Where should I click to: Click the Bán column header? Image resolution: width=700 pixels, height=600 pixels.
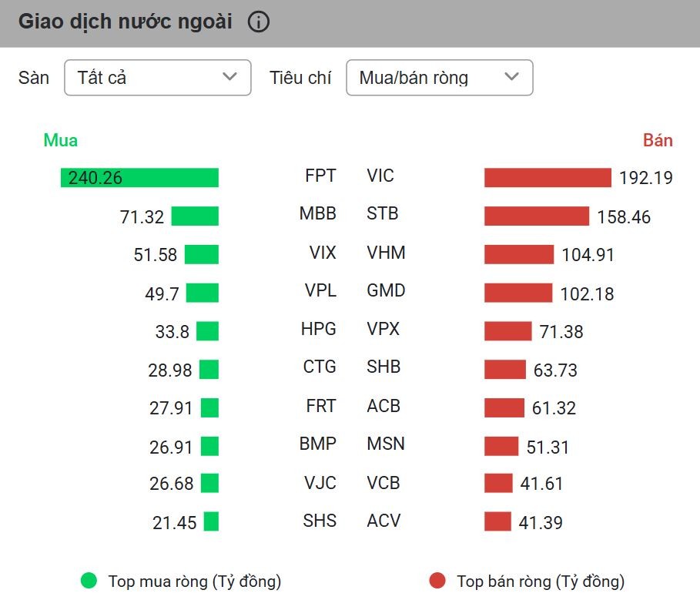658,140
